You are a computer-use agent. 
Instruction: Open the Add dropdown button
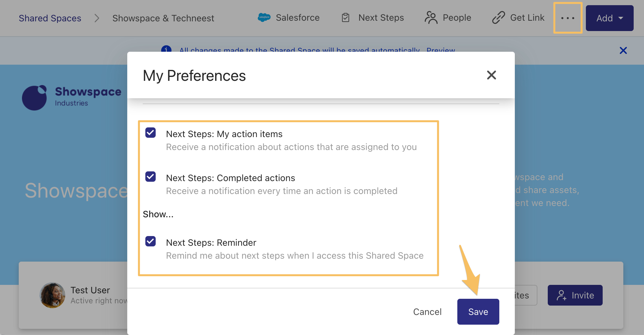[x=609, y=18]
